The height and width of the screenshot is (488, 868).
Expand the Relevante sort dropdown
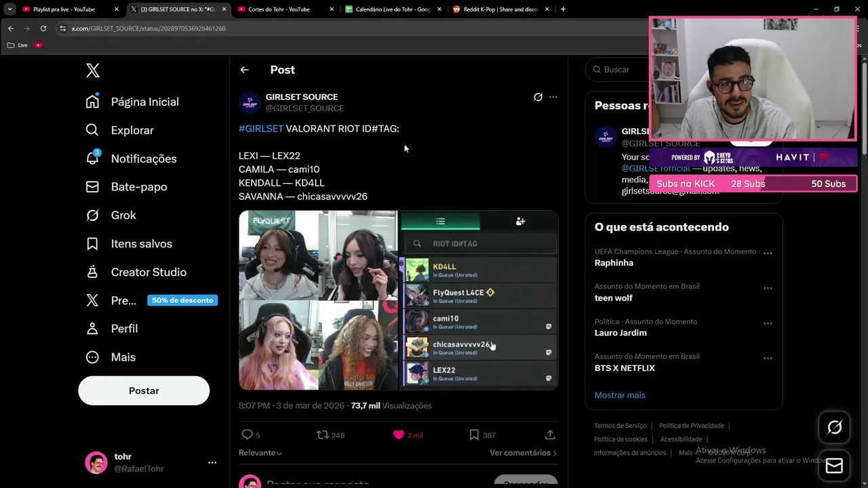click(x=260, y=453)
